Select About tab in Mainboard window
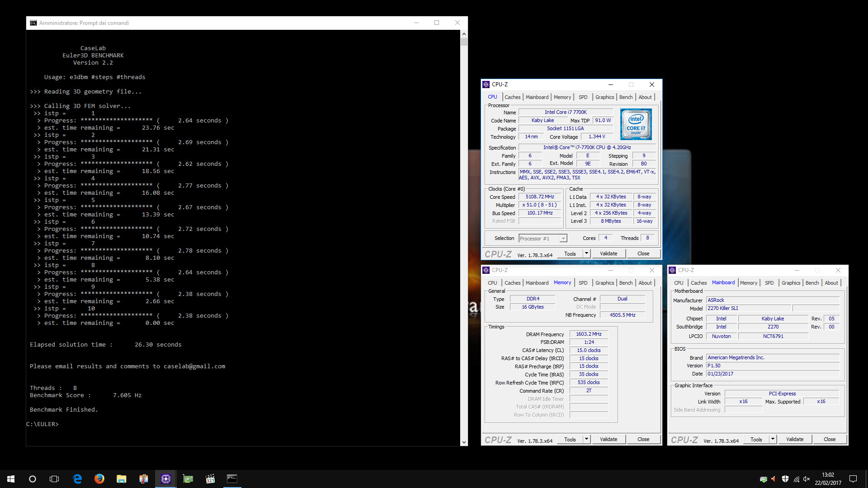Screen dimensions: 868x488 (x=831, y=283)
